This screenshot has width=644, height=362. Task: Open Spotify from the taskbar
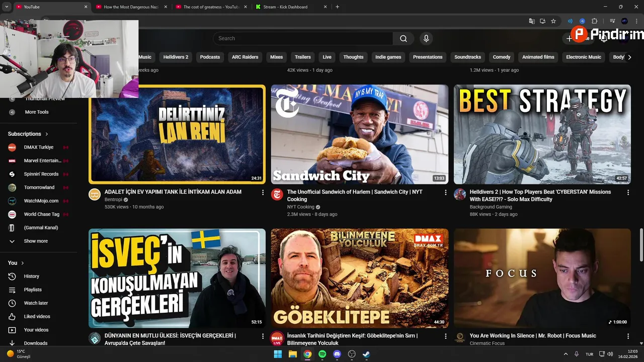[x=322, y=354]
